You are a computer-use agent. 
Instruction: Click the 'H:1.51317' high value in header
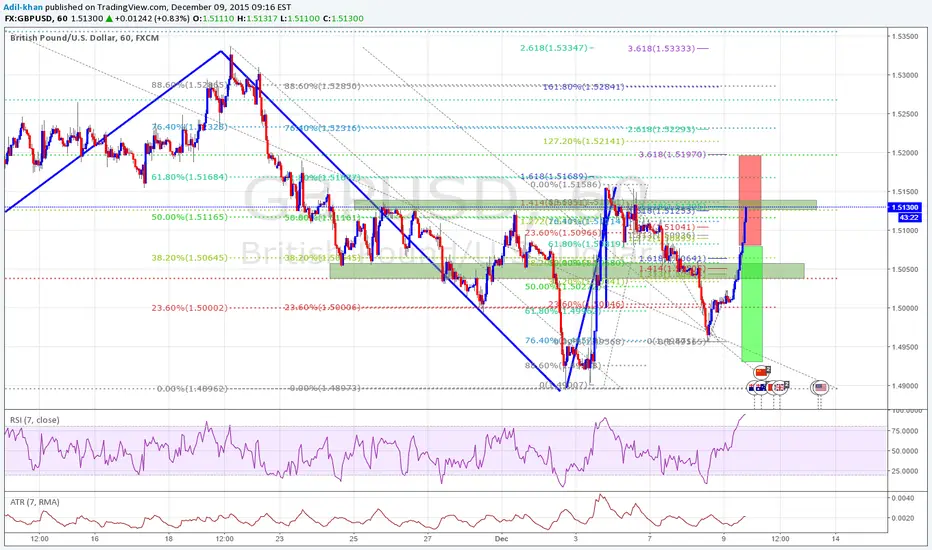pos(257,18)
